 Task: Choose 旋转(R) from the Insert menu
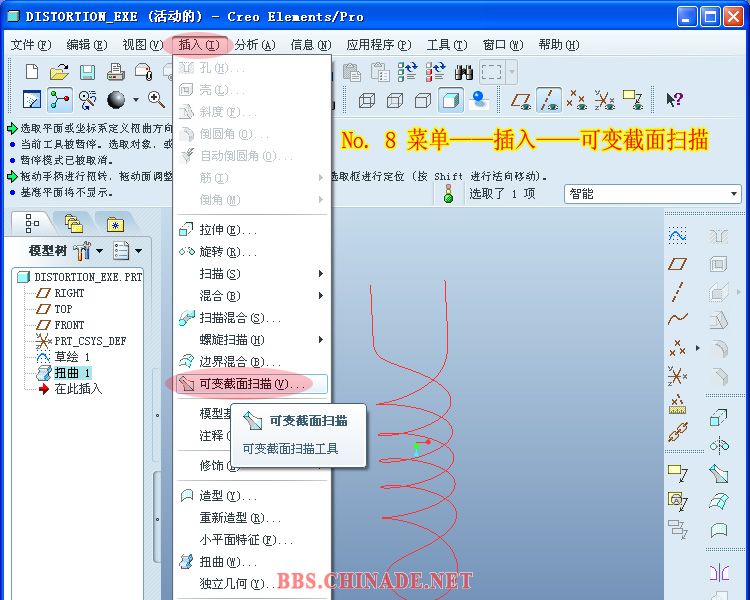252,252
